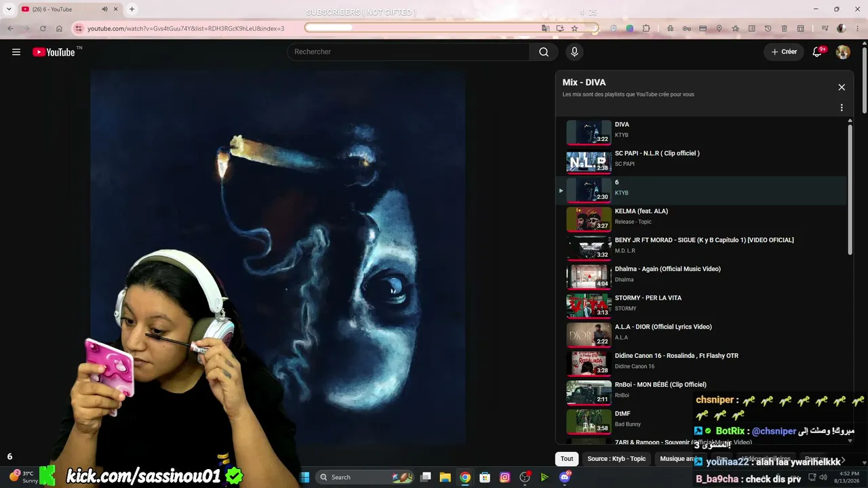Click the trash bin toolbar icon
This screenshot has height=488, width=868.
point(784,28)
